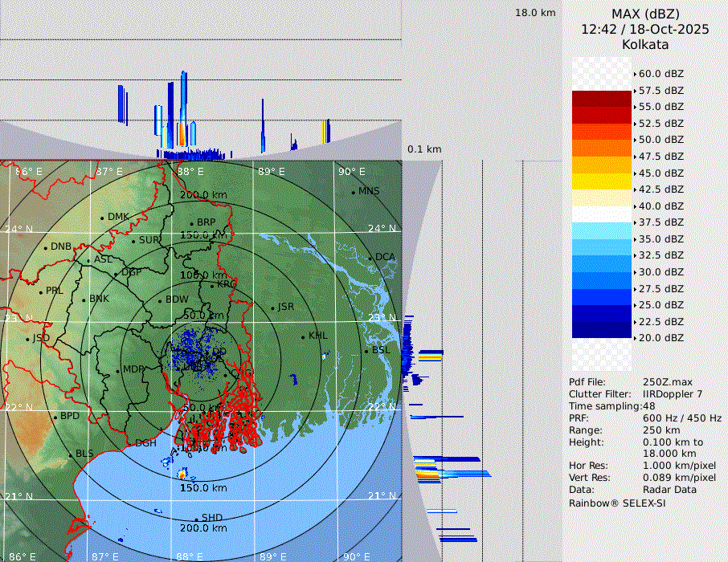Click the KHL station marker
This screenshot has width=728, height=562.
303,336
